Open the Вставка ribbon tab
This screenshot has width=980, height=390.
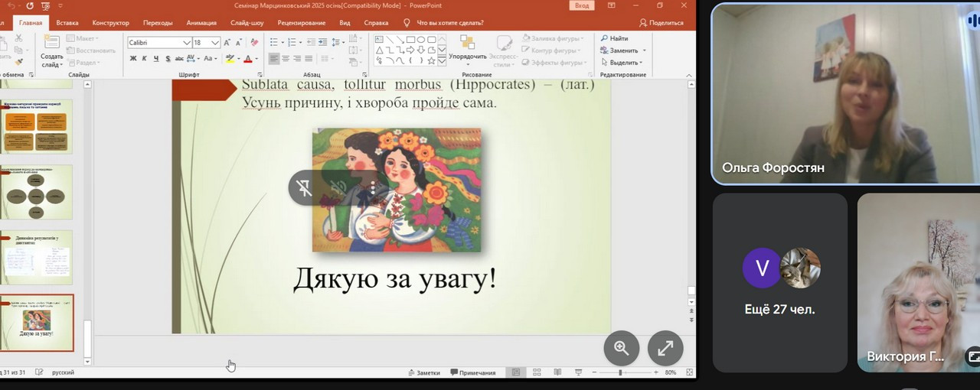[x=67, y=23]
